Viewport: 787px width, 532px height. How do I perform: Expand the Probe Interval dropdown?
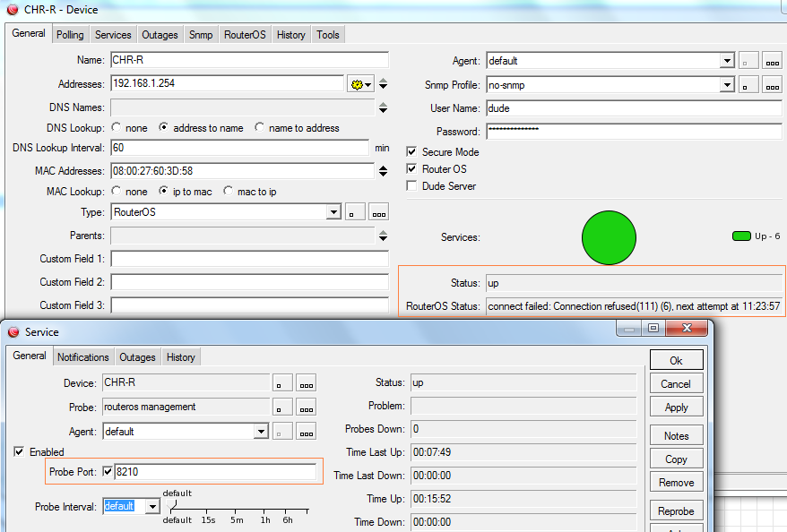[x=152, y=506]
